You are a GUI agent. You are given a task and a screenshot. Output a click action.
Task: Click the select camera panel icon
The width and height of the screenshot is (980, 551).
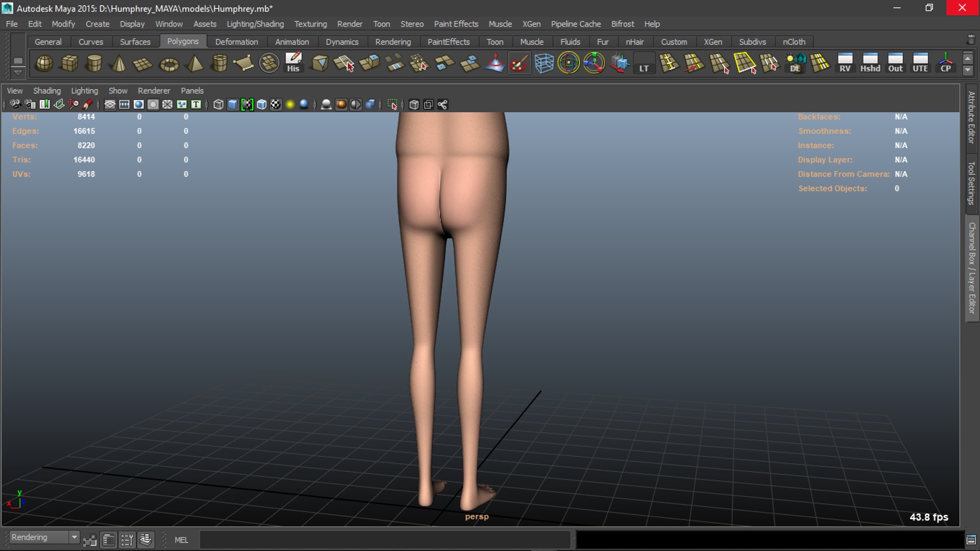(x=16, y=105)
